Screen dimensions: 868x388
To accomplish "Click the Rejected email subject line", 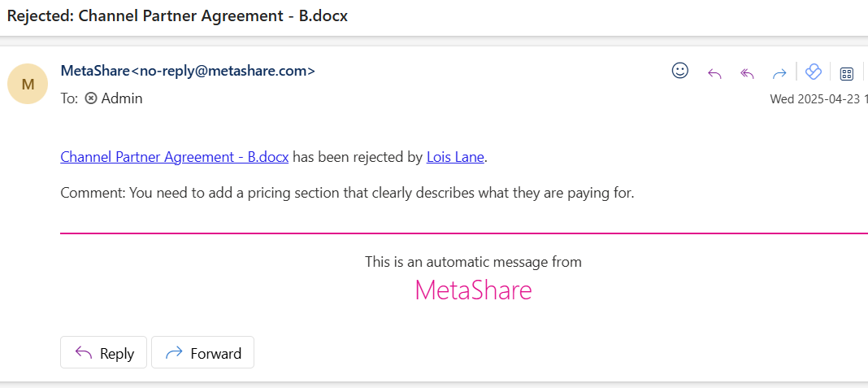I will point(177,16).
